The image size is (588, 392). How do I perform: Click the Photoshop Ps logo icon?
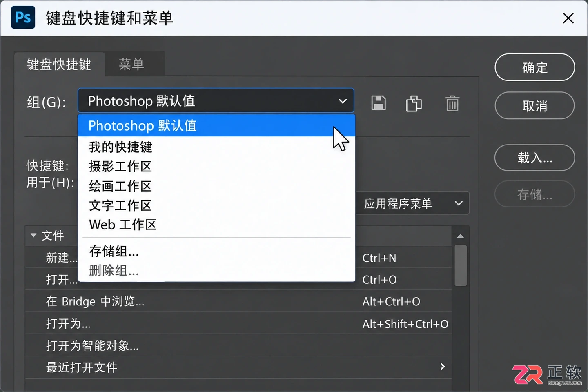point(23,18)
